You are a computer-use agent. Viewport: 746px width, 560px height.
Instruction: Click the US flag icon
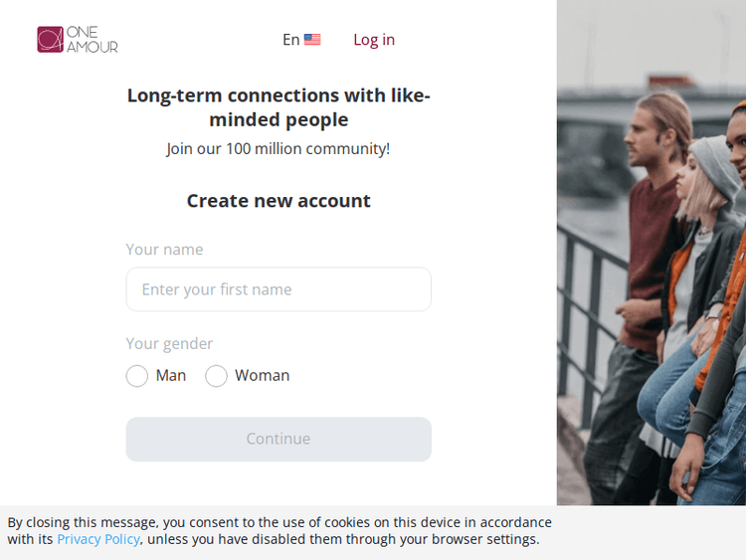click(312, 40)
